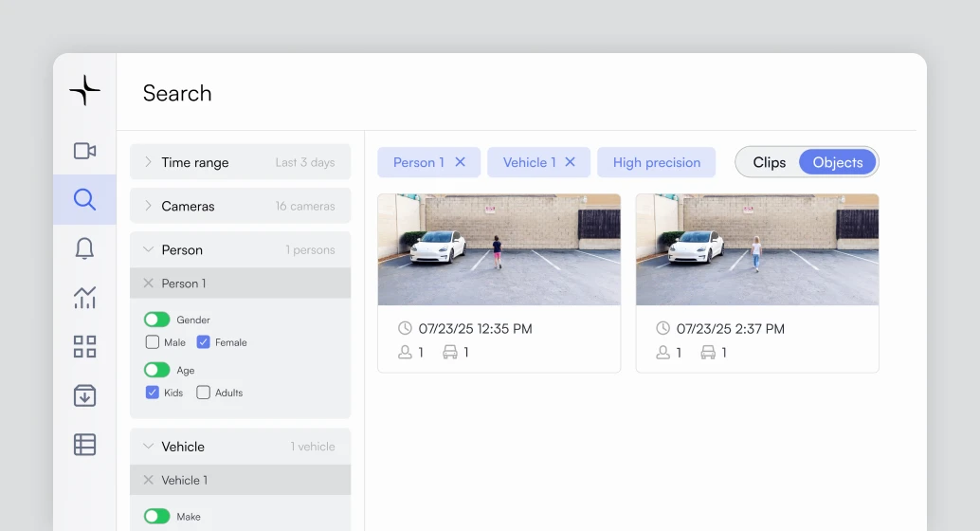
Task: Check the Male checkbox
Action: [153, 342]
